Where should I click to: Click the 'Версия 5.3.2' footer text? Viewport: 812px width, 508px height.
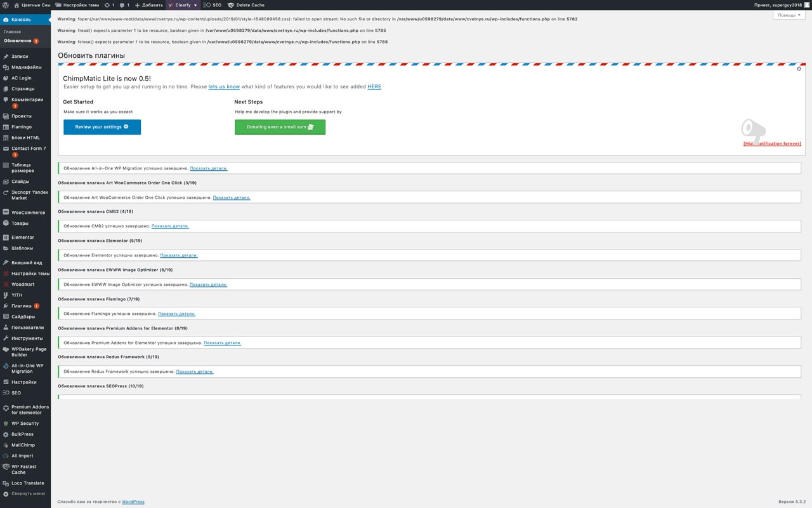pos(793,502)
